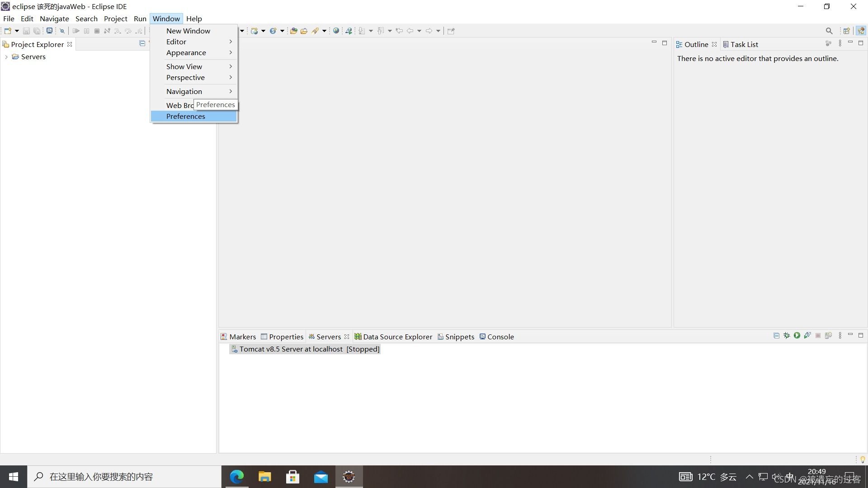Expand the Navigation submenu
The height and width of the screenshot is (488, 868).
click(x=184, y=91)
